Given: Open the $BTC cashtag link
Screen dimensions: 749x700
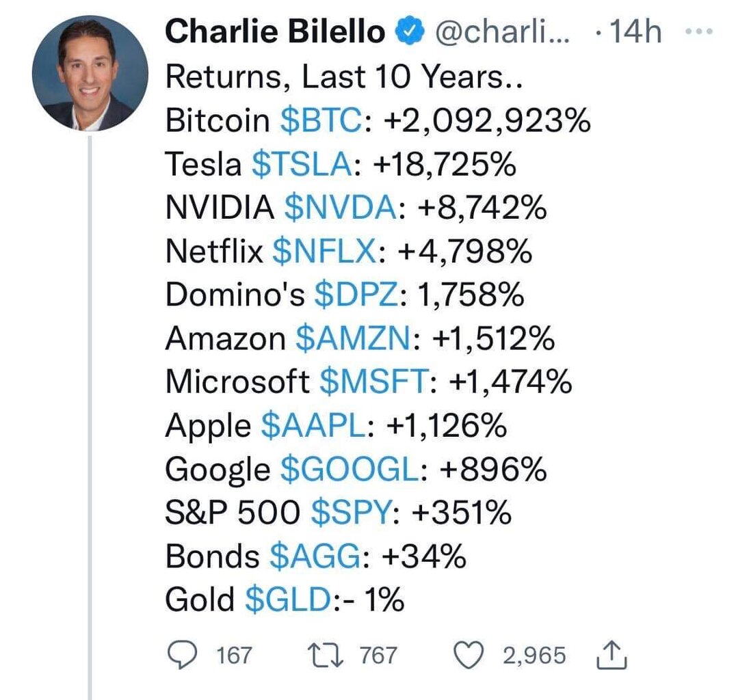Looking at the screenshot, I should (x=320, y=121).
